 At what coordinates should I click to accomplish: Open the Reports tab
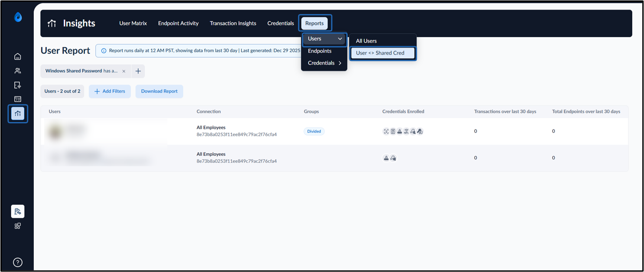[x=315, y=23]
